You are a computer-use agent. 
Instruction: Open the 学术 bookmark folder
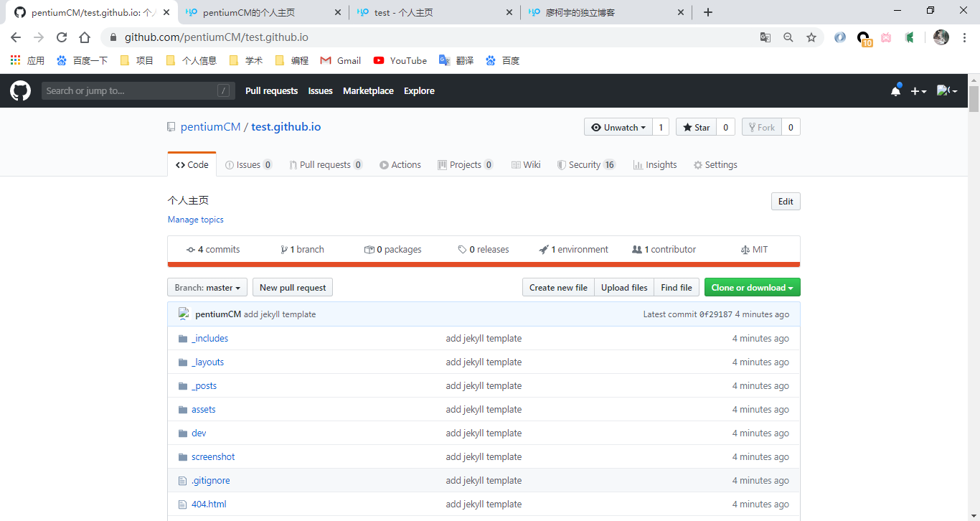pyautogui.click(x=245, y=60)
